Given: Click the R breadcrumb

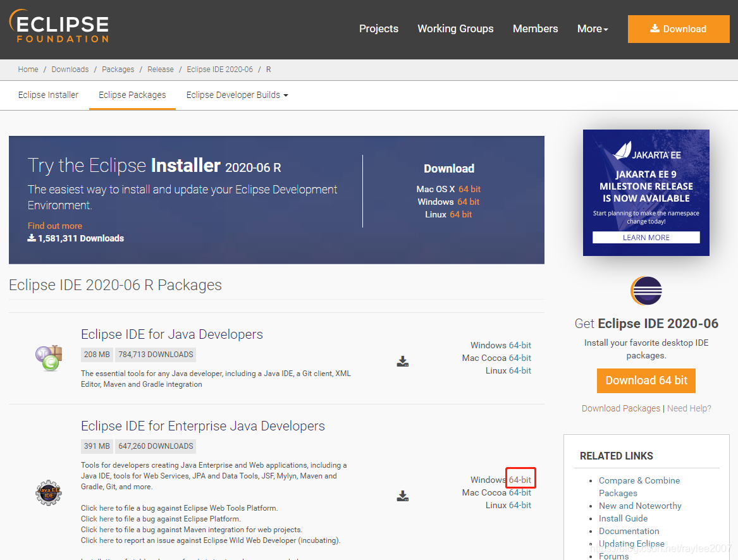Looking at the screenshot, I should pyautogui.click(x=268, y=69).
